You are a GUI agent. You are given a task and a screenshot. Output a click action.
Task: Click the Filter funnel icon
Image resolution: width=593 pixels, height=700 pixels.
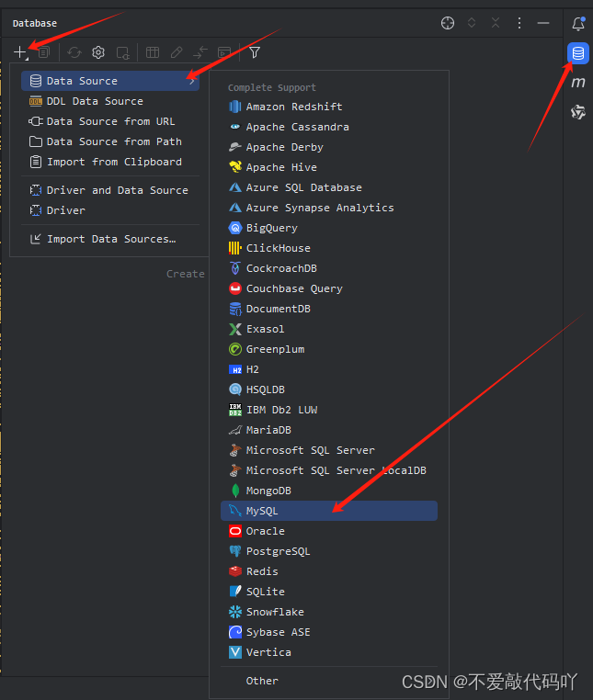tap(255, 52)
